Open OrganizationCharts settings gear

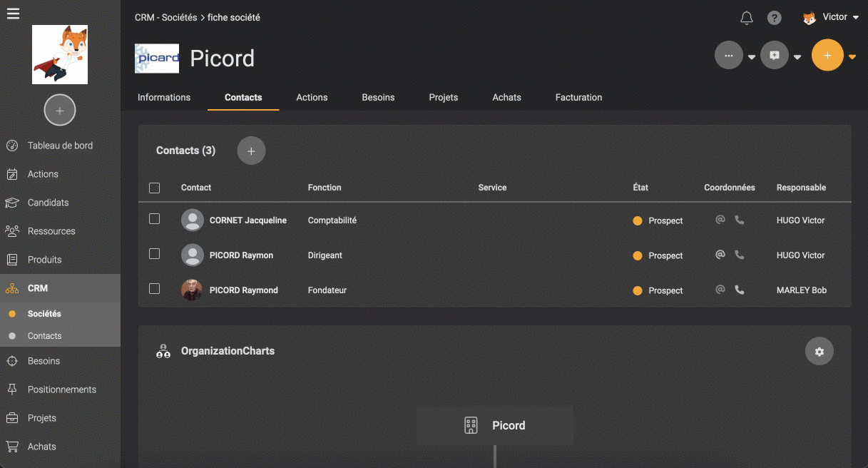coord(820,352)
